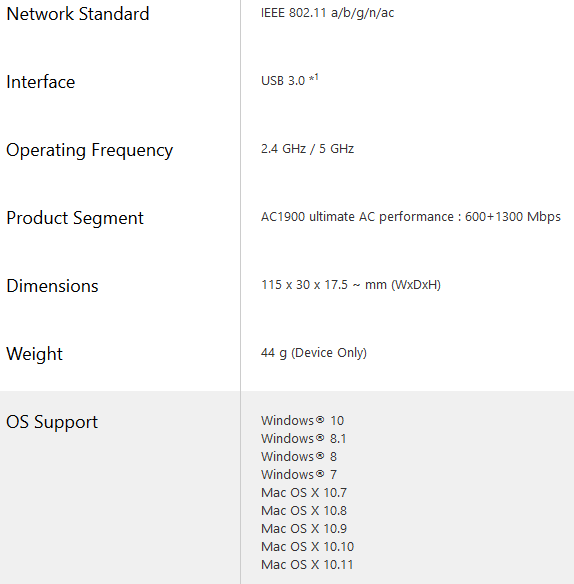Select the Mac OS X 10.7 entry
574x584 pixels.
point(304,492)
